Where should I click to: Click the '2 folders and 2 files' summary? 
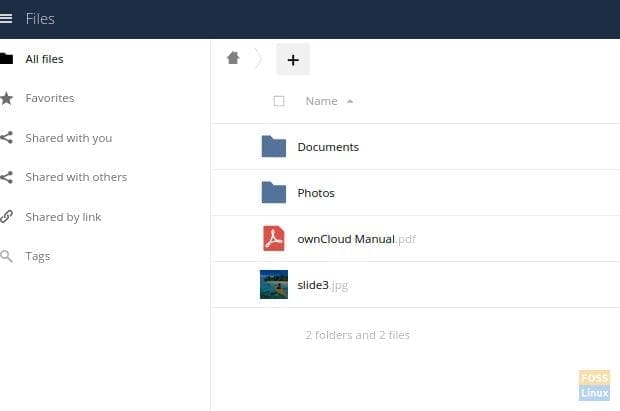tap(357, 335)
